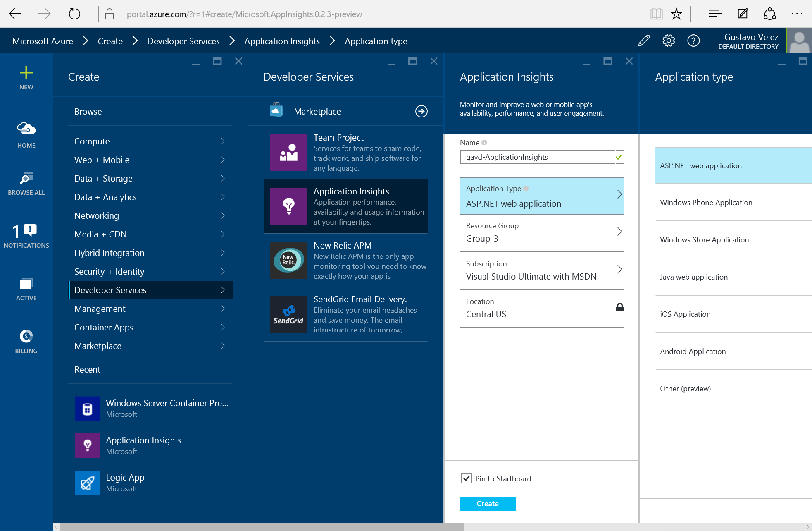Open Developer Services from the breadcrumb

pos(183,41)
